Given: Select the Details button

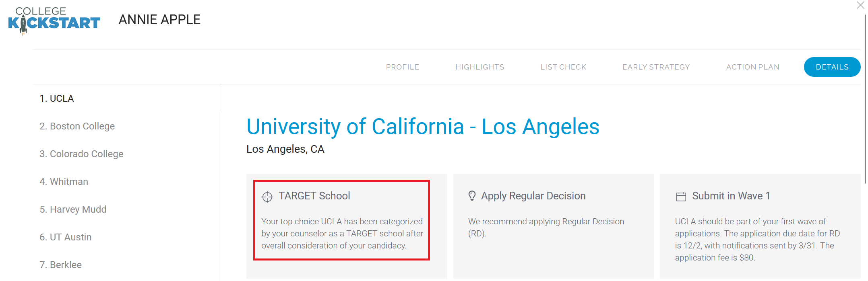Looking at the screenshot, I should coord(832,67).
